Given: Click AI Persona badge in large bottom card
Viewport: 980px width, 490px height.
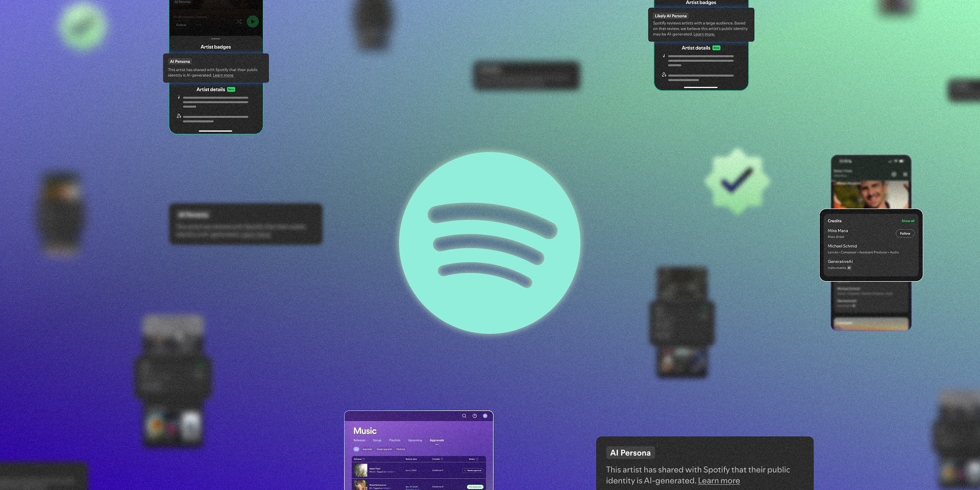Looking at the screenshot, I should click(630, 453).
